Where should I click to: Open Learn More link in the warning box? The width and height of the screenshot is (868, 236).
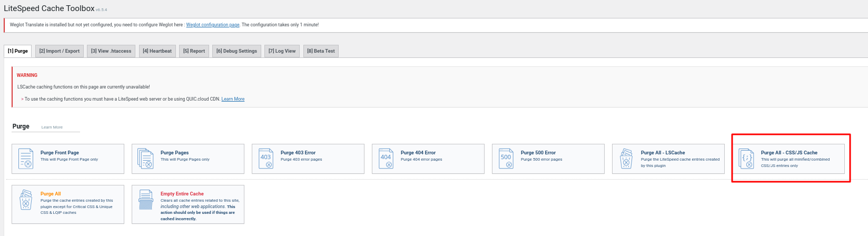coord(233,99)
